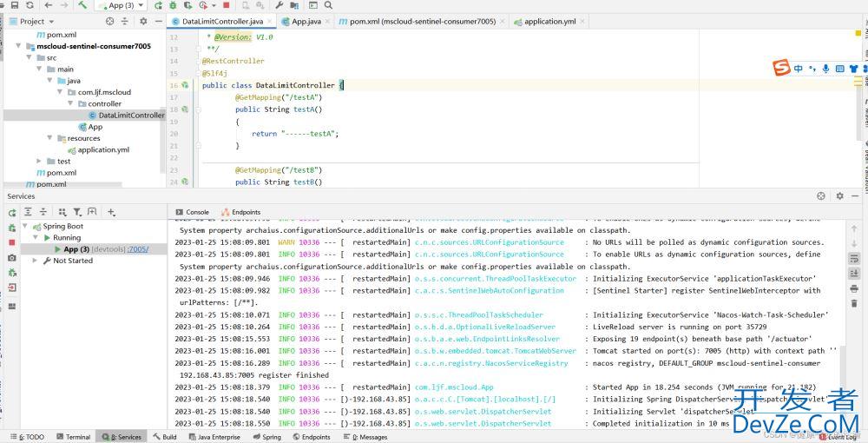Collapse all in the Project panel
Screen dimensions: 868x443
(124, 21)
